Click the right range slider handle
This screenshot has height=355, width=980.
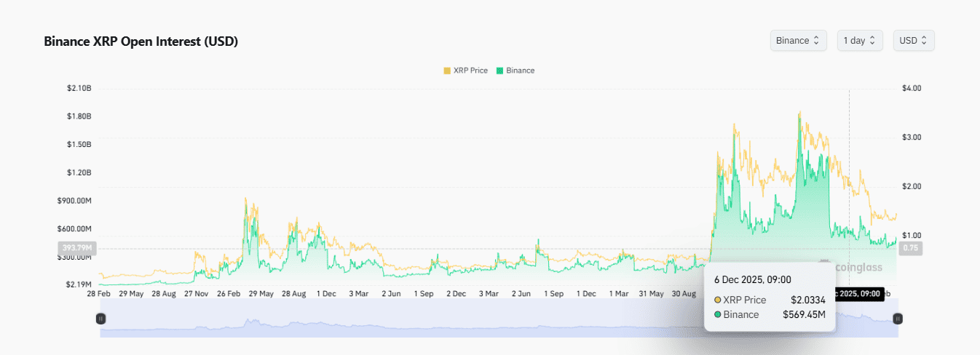point(898,319)
